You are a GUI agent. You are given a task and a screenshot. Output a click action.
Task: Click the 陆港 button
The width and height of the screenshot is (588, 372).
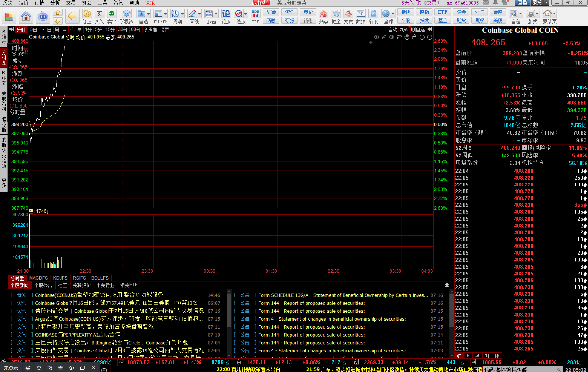tap(271, 12)
